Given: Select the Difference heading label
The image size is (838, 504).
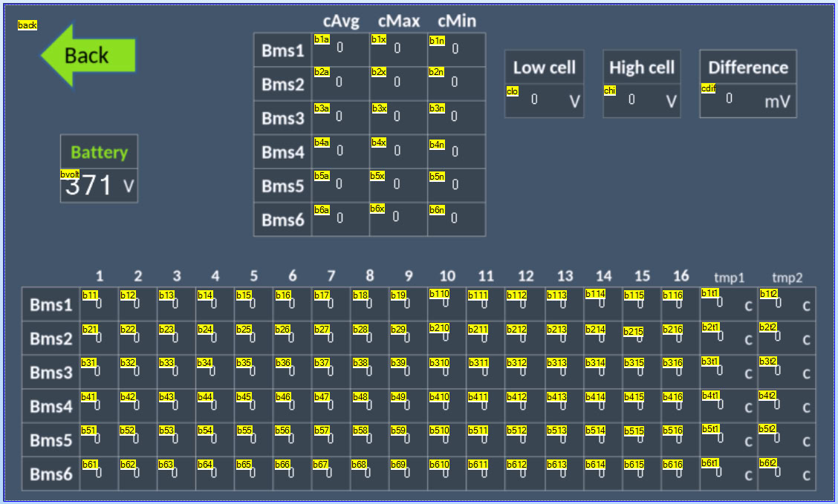Looking at the screenshot, I should [747, 68].
